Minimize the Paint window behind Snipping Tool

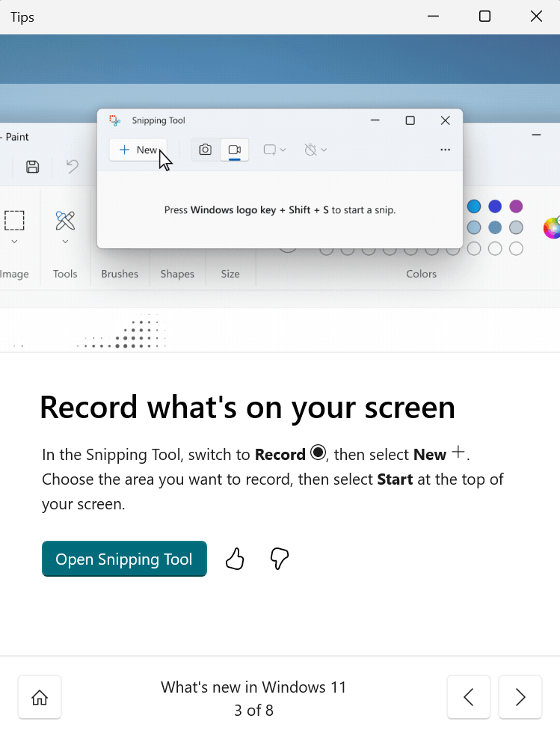click(x=537, y=135)
